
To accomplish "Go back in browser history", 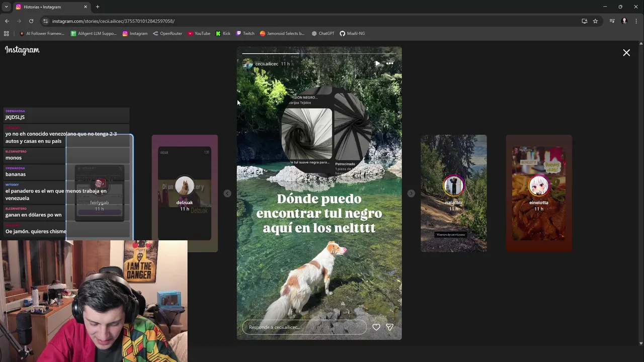I will pyautogui.click(x=7, y=21).
